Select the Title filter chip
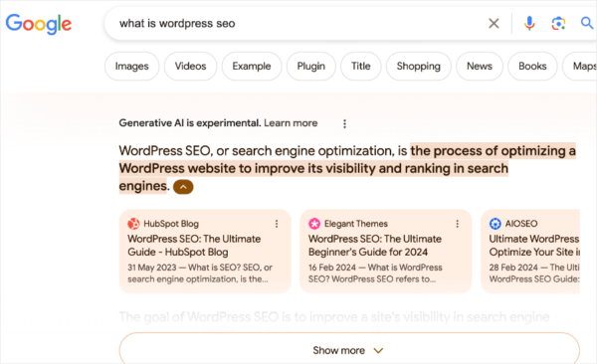 [x=360, y=67]
